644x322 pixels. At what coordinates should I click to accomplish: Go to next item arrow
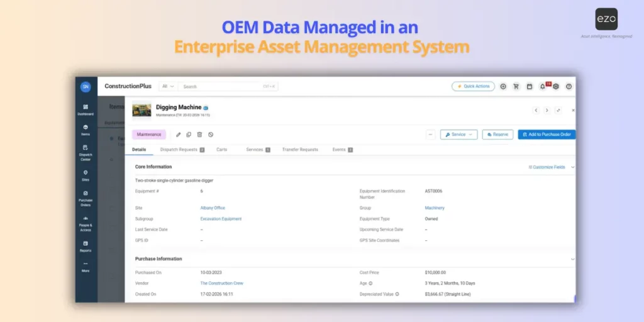coord(547,110)
